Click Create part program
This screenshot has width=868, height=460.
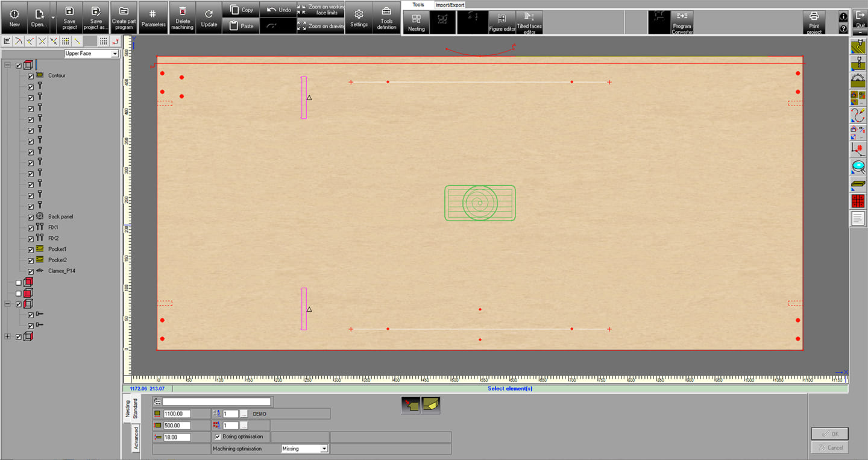[x=124, y=17]
